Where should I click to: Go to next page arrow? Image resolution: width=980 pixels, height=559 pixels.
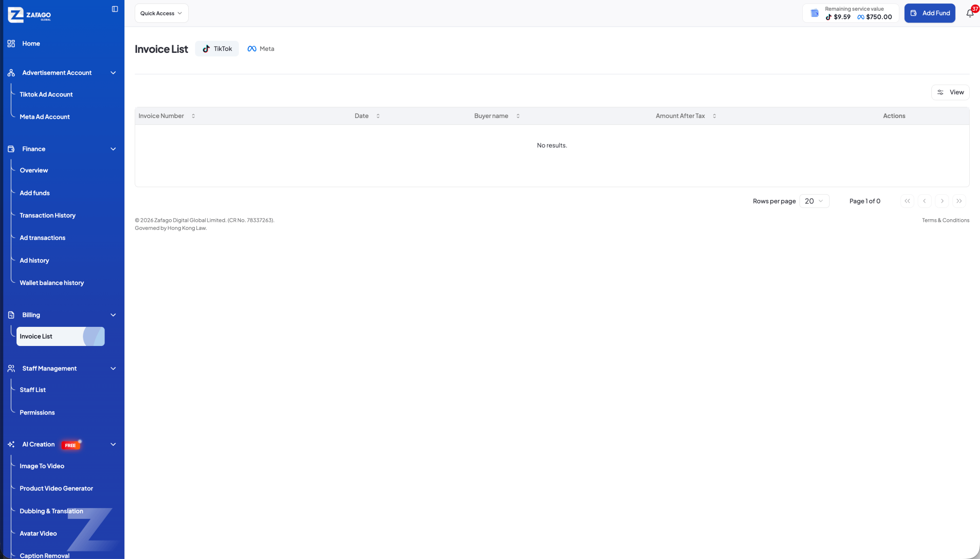[942, 201]
